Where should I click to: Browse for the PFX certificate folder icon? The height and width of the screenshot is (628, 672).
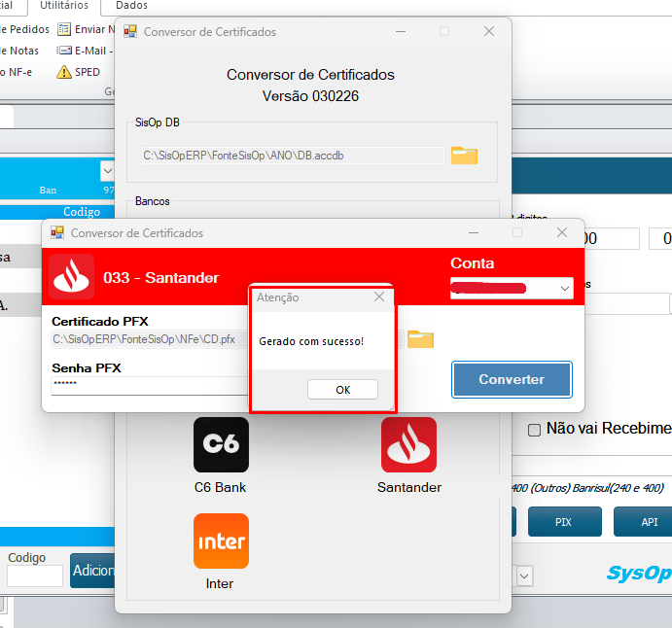420,338
